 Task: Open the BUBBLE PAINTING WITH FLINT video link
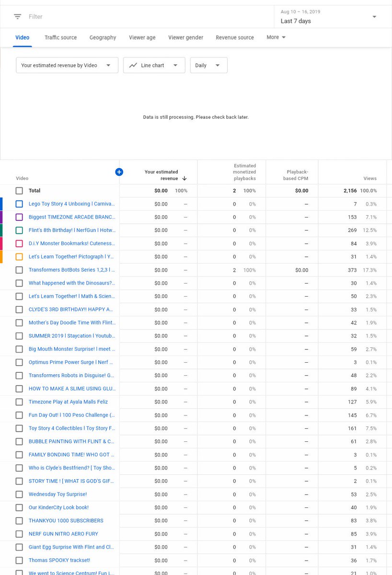[72, 441]
